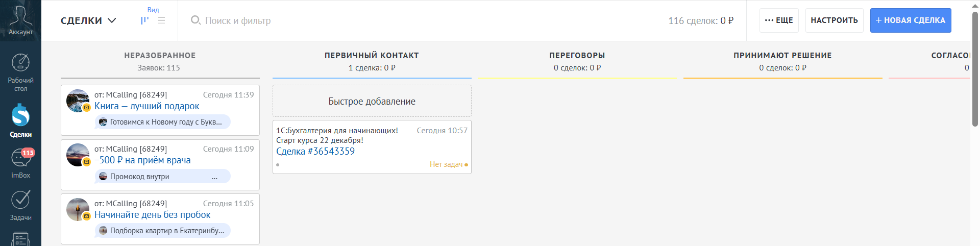Open the lists icon below Задачи

coord(20,239)
